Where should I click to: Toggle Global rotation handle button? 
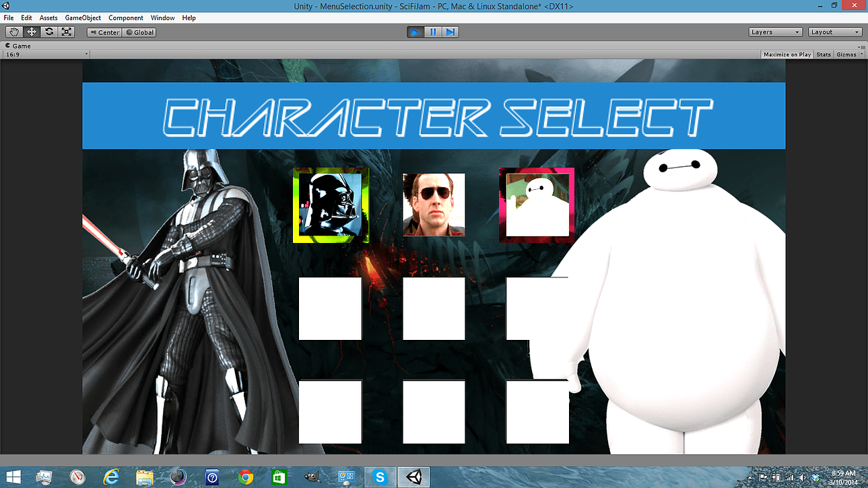(x=139, y=32)
